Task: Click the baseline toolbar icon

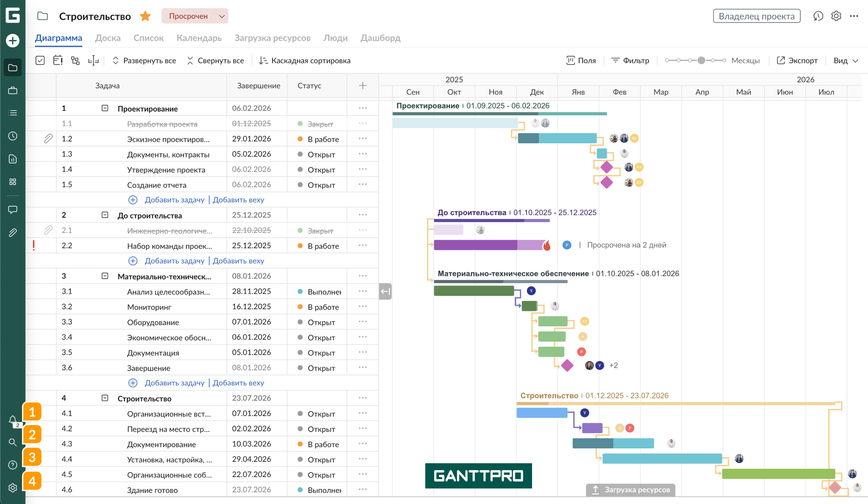Action: (93, 60)
